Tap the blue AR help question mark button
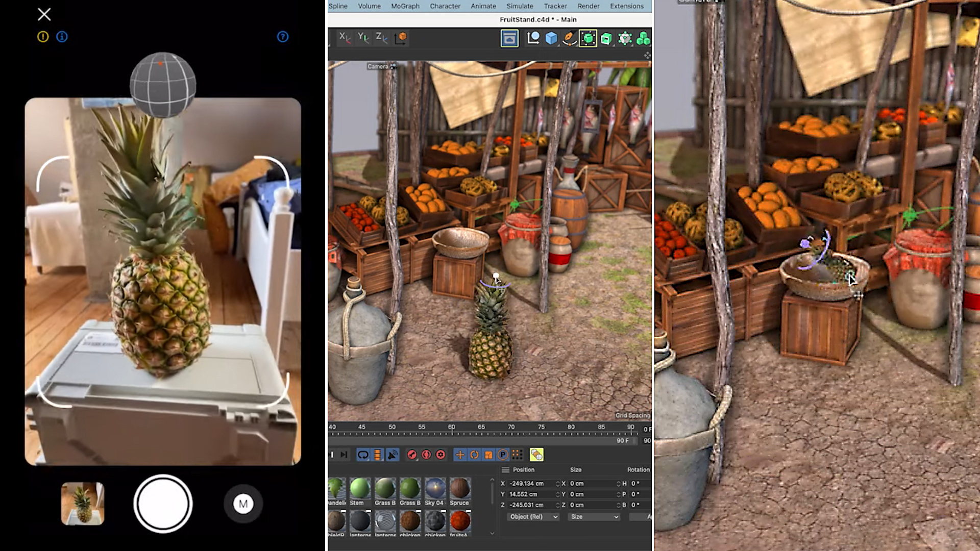This screenshot has height=551, width=980. point(282,36)
